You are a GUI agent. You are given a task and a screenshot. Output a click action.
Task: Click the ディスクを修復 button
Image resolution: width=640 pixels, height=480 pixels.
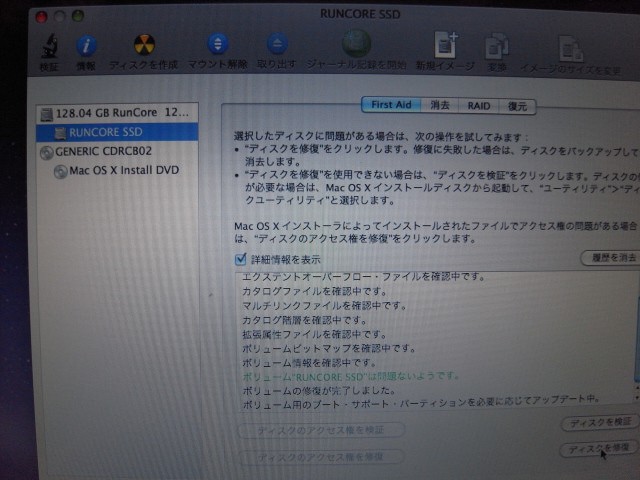(599, 449)
